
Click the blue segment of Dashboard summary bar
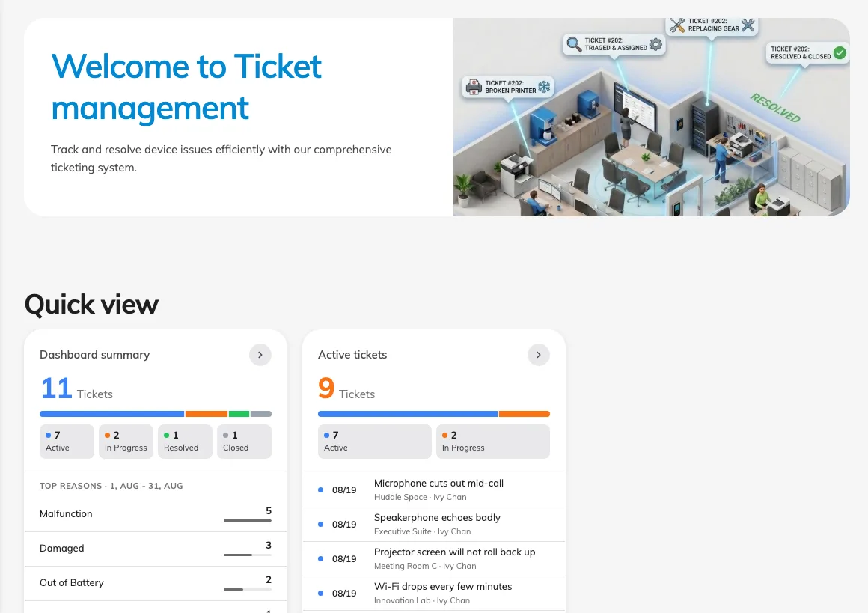111,414
